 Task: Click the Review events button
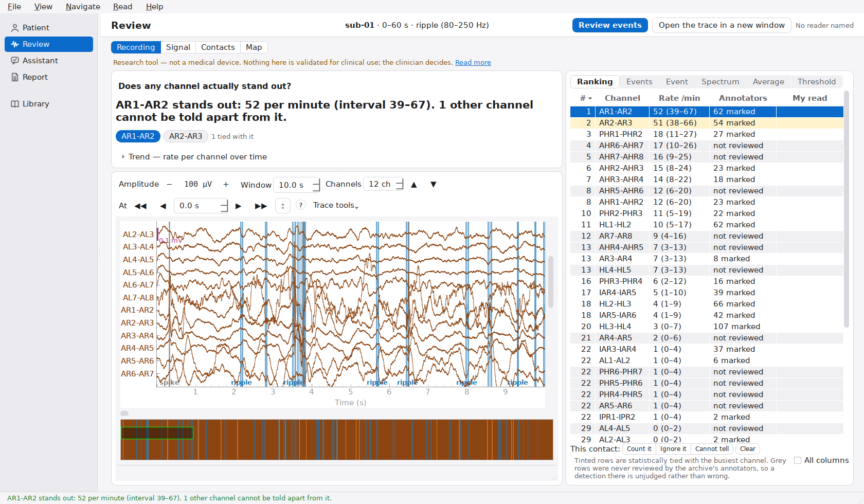tap(610, 25)
